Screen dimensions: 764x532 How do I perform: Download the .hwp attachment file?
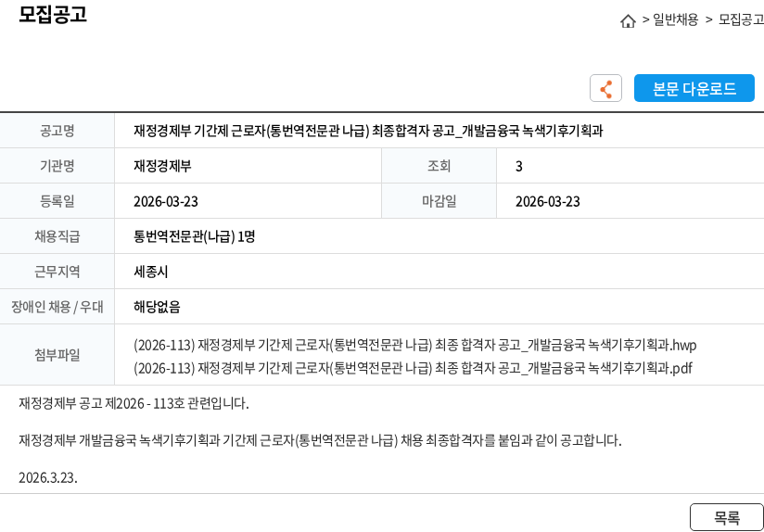(415, 346)
